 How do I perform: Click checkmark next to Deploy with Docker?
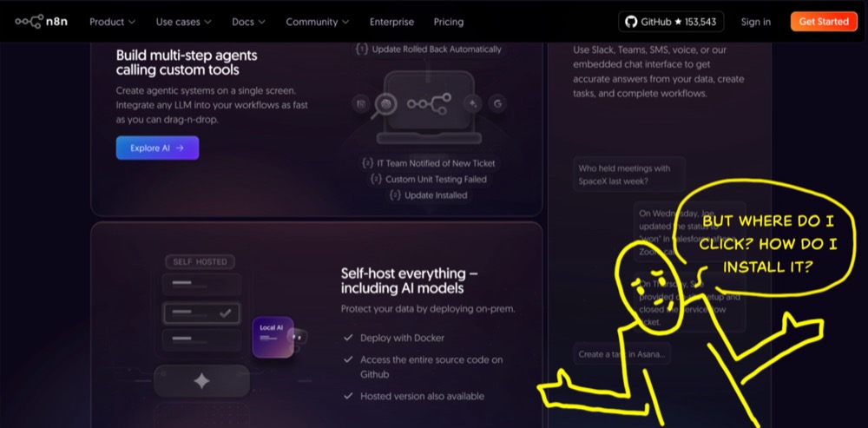(348, 338)
